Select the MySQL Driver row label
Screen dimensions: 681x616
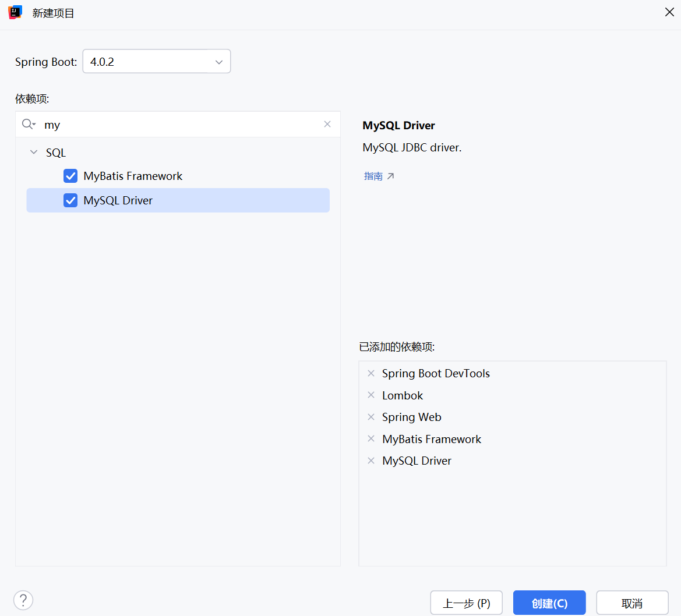[118, 200]
